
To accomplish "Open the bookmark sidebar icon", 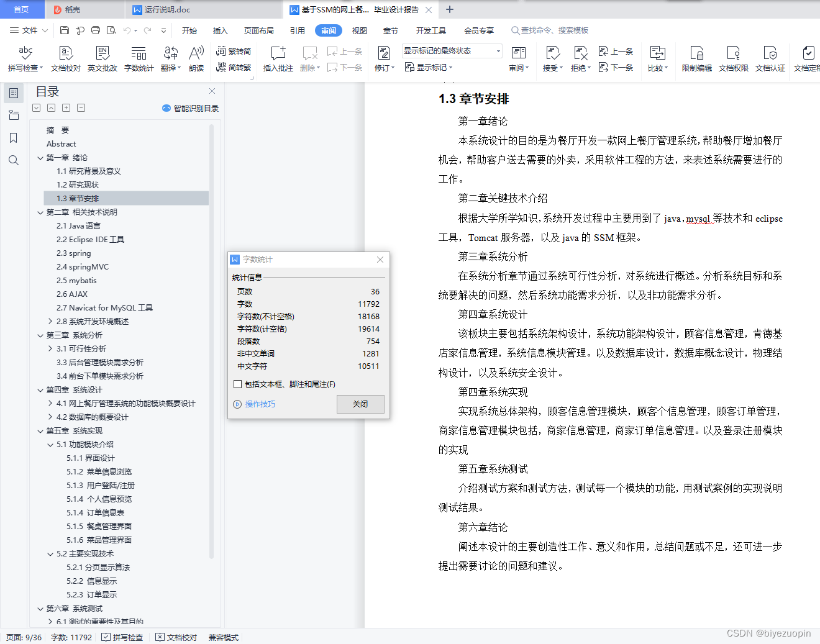I will click(14, 138).
